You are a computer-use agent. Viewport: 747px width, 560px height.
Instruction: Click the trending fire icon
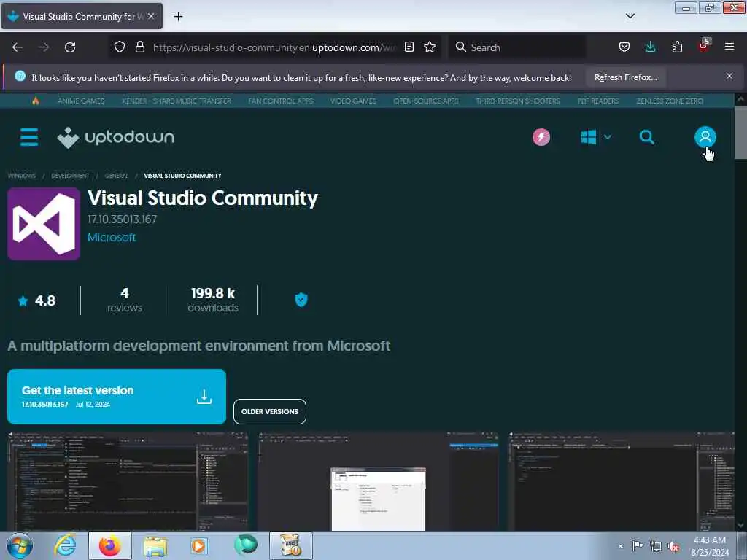[36, 101]
